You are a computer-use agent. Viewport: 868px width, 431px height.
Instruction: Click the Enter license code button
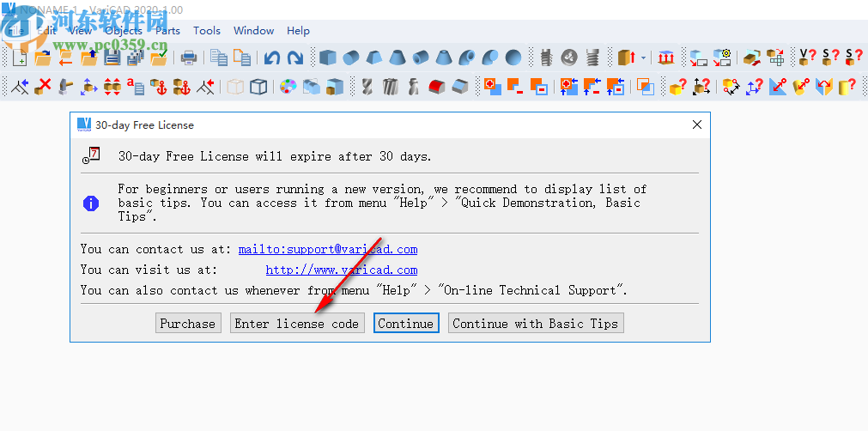click(297, 323)
